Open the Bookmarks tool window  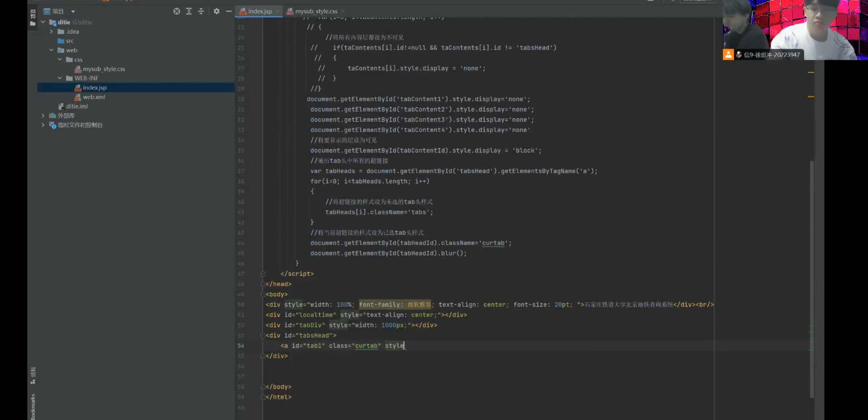[33, 407]
